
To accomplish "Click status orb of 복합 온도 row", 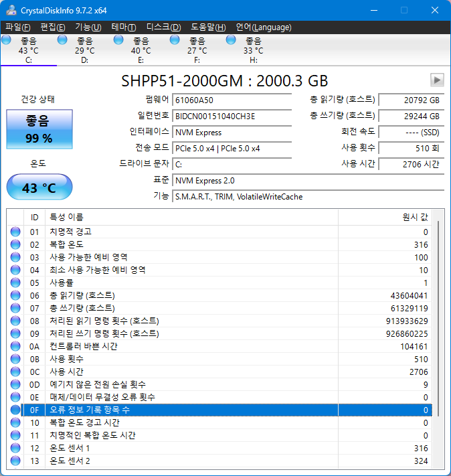I will 15,244.
